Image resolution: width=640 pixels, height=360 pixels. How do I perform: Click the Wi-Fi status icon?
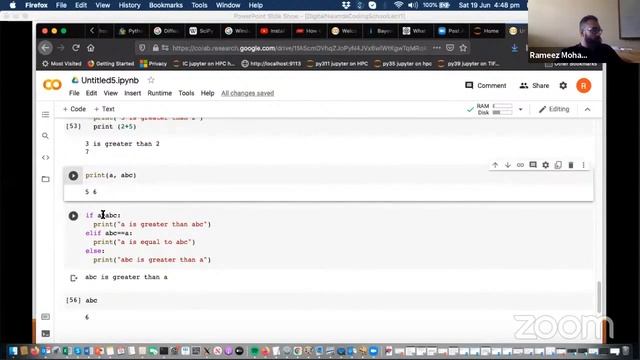tap(398, 5)
